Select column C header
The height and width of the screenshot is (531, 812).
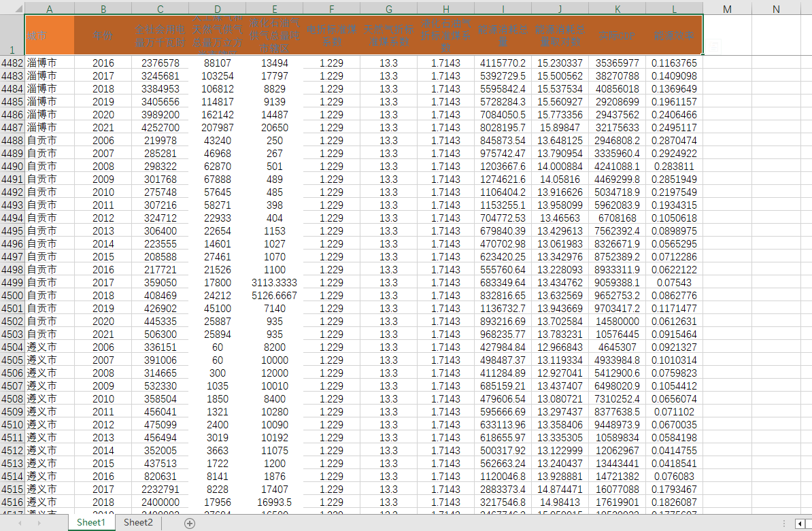160,9
